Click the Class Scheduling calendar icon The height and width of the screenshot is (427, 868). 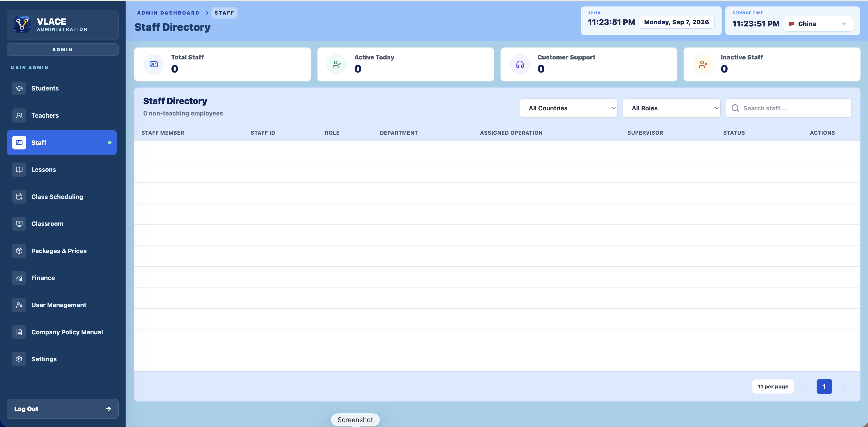pos(19,197)
